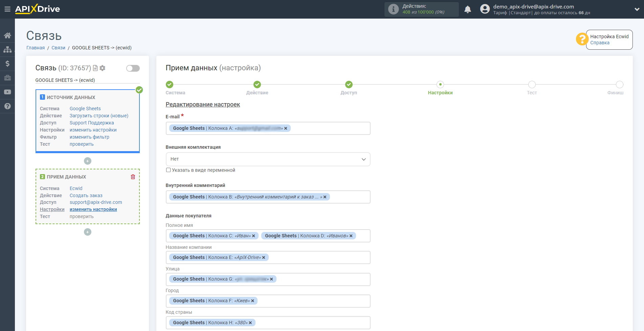Open the Главная breadcrumb link
Image resolution: width=644 pixels, height=331 pixels.
[36, 48]
